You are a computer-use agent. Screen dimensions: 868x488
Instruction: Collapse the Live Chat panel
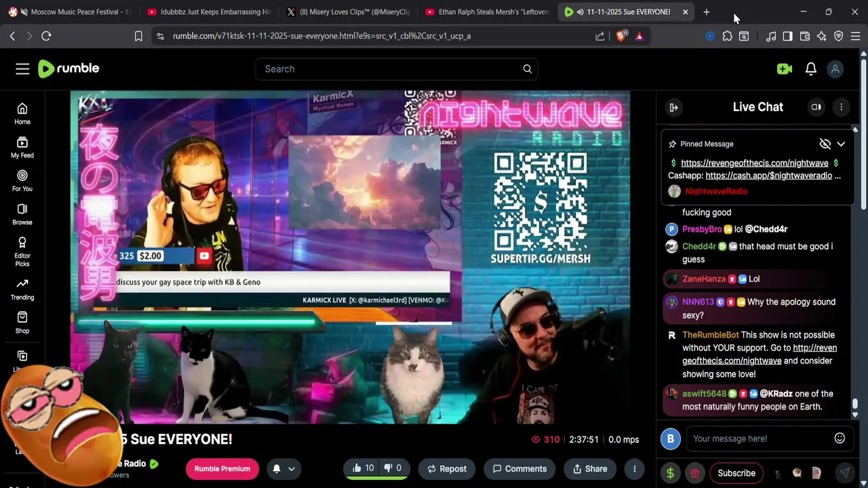[x=673, y=107]
